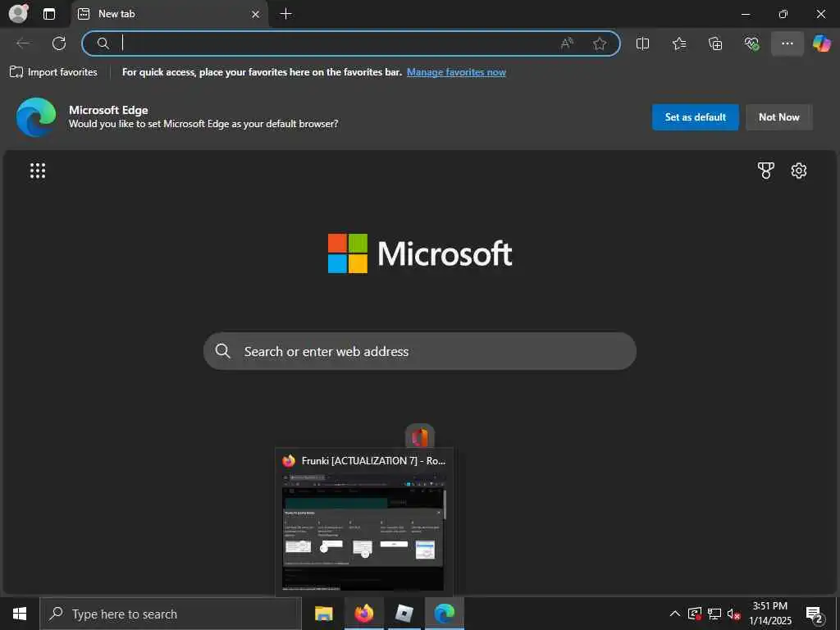The height and width of the screenshot is (630, 840).
Task: Open the security warning tray icon
Action: pyautogui.click(x=695, y=614)
